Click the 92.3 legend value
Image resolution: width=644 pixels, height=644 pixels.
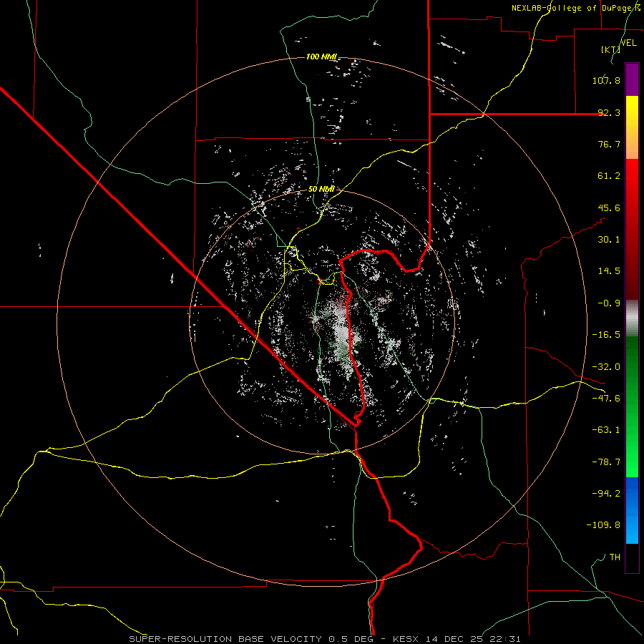click(609, 112)
